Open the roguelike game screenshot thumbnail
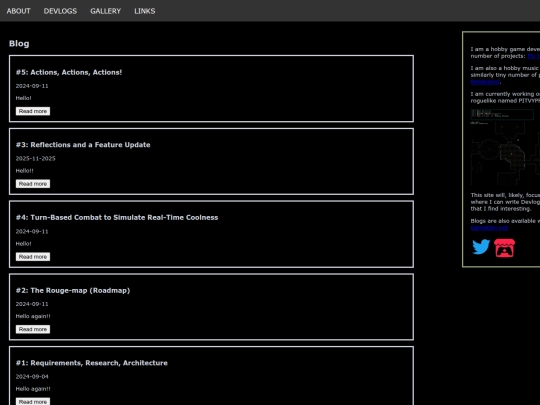The height and width of the screenshot is (405, 540). [x=505, y=147]
